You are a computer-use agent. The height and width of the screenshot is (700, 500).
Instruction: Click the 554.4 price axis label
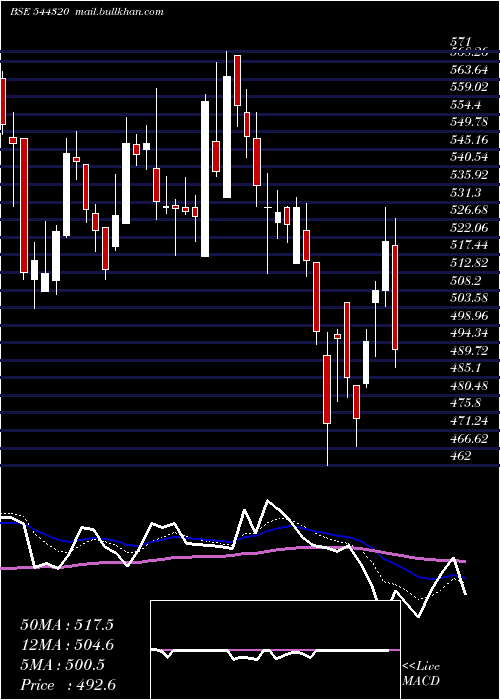[465, 105]
